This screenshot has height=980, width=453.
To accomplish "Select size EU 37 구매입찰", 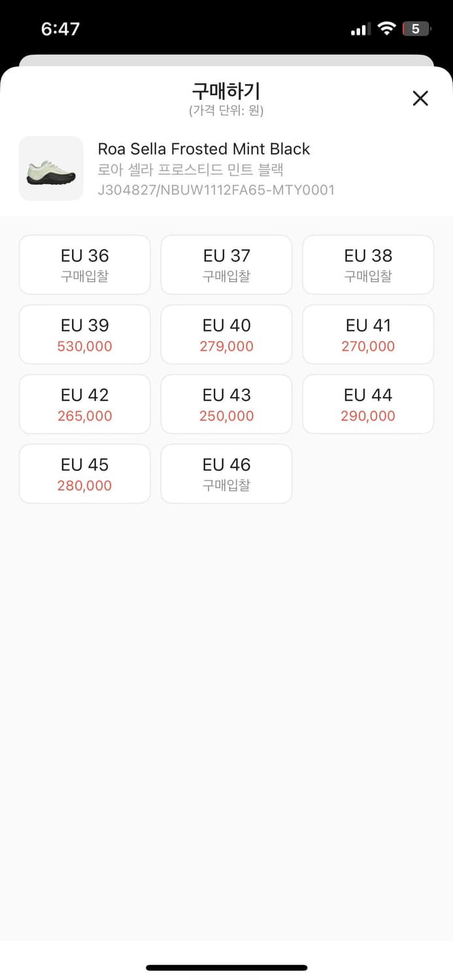I will pyautogui.click(x=226, y=265).
